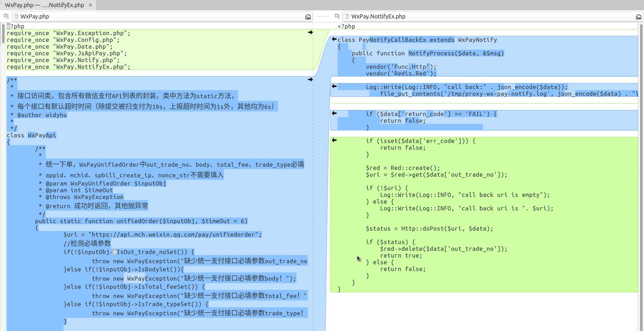The image size is (644, 331).
Task: Place cursor on 'require_once "WxPay.Data.php";' line
Action: [x=60, y=46]
